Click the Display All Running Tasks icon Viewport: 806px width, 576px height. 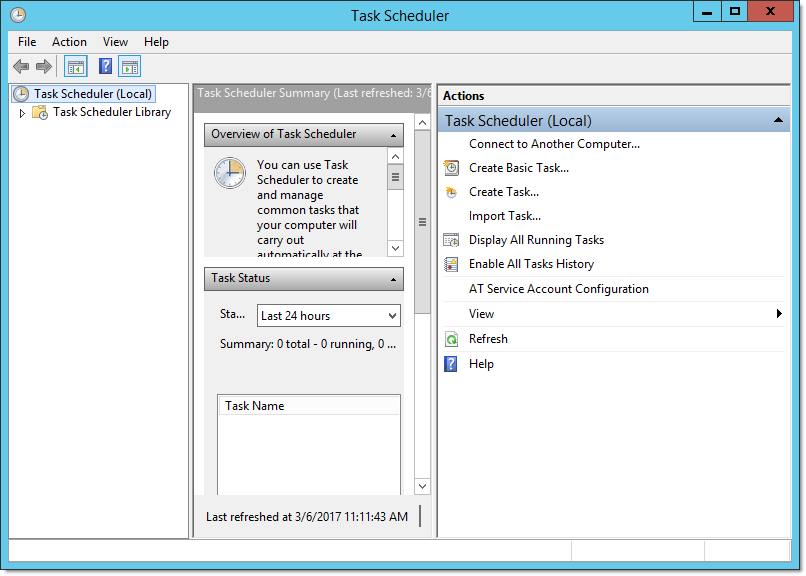click(x=451, y=240)
